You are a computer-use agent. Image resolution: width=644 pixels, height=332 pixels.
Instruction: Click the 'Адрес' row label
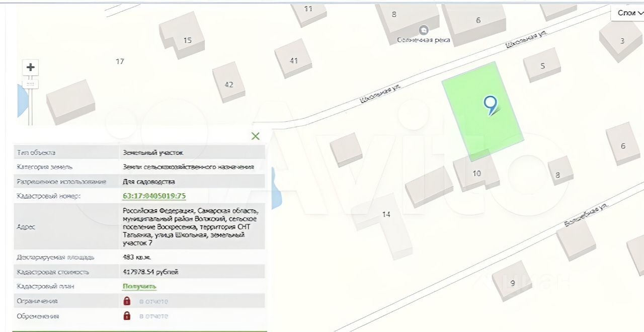(x=26, y=227)
